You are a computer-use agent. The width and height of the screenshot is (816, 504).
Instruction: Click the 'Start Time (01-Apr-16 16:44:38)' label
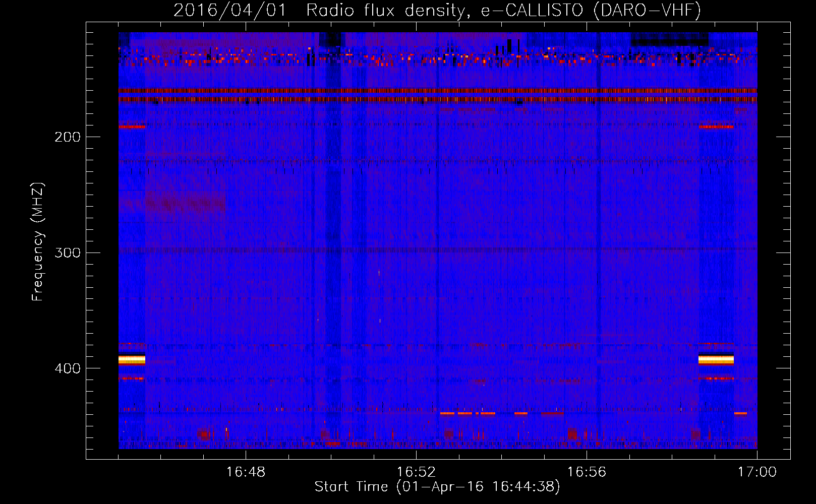pos(437,487)
